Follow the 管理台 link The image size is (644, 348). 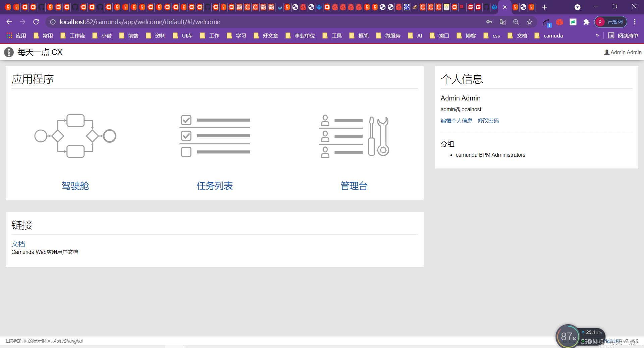point(354,186)
